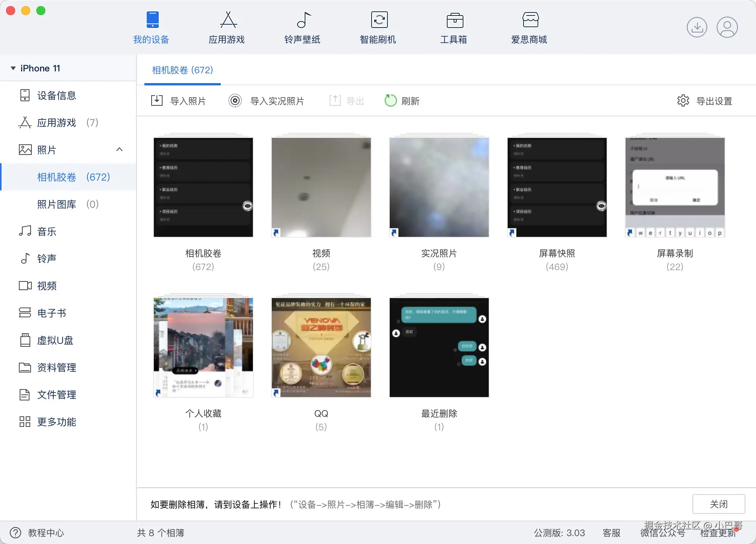Image resolution: width=756 pixels, height=544 pixels.
Task: Open the 最近删除 album thumbnail
Action: pos(439,347)
